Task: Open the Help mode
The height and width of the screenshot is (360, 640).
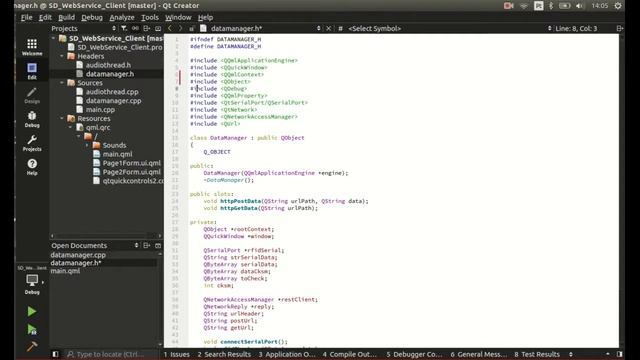Action: click(x=32, y=167)
